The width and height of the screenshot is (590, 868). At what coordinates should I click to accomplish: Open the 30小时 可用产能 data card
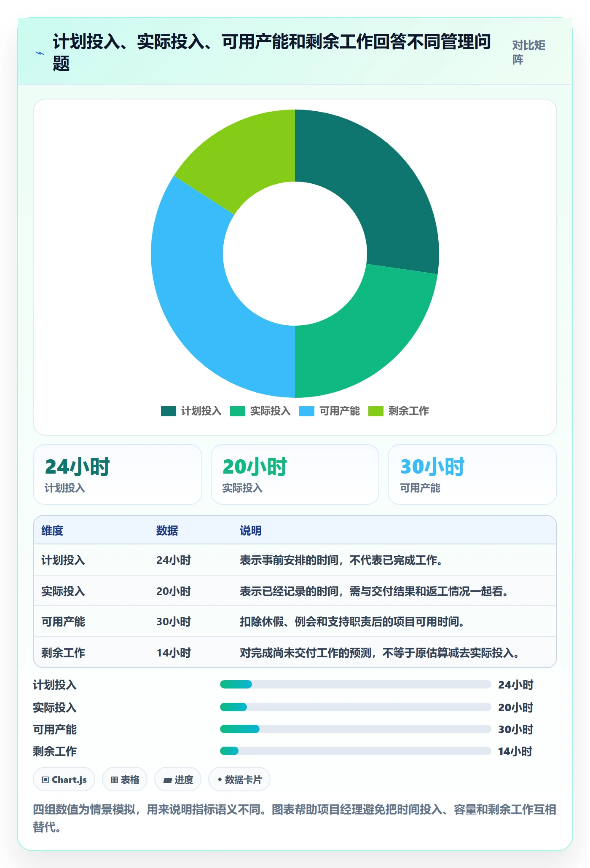click(472, 474)
